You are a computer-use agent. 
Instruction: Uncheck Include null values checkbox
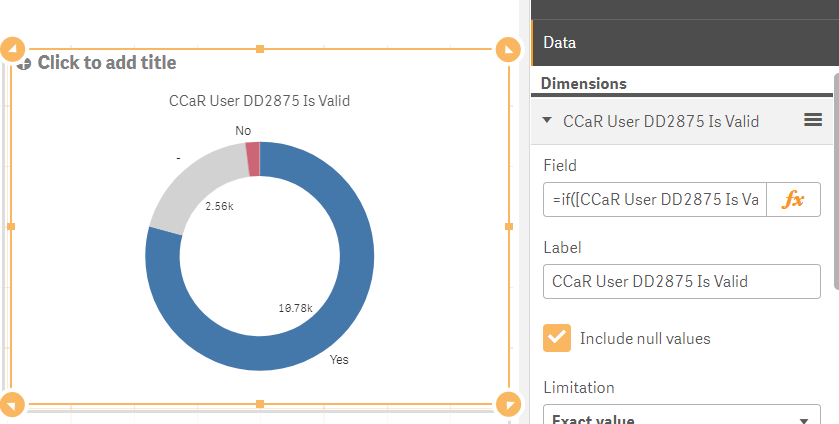[557, 338]
